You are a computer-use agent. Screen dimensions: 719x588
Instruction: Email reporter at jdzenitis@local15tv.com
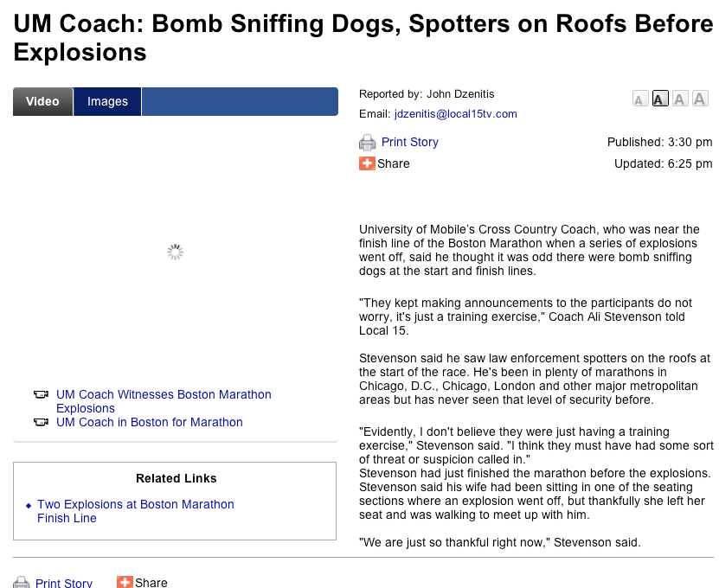455,114
